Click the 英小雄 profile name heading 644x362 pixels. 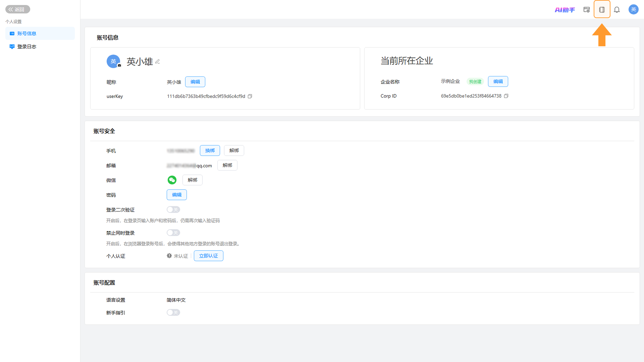tap(140, 62)
